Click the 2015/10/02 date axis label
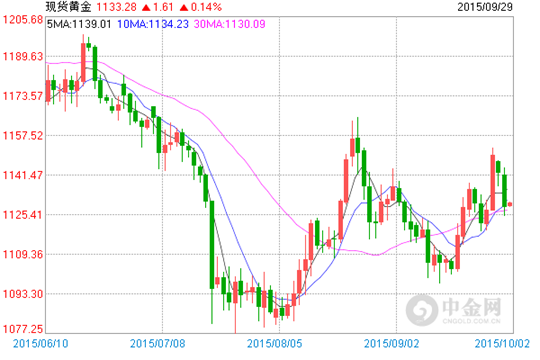Screen dimensions: 540x360 [502, 343]
